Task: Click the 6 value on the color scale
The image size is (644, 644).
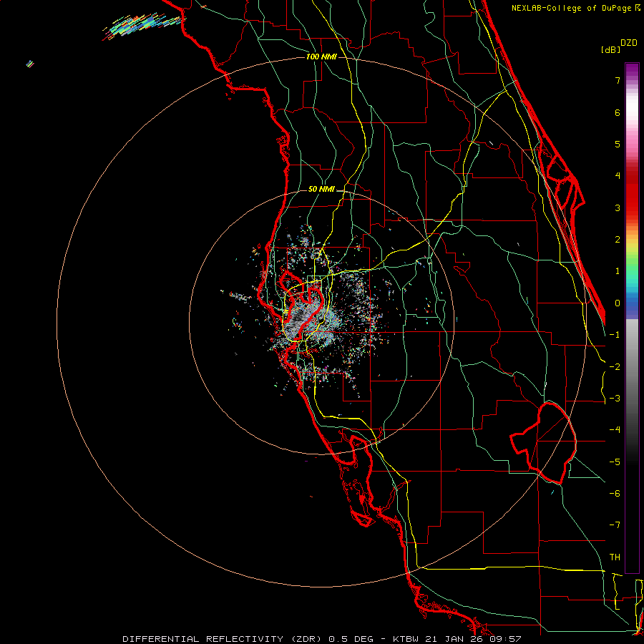Action: coord(618,112)
